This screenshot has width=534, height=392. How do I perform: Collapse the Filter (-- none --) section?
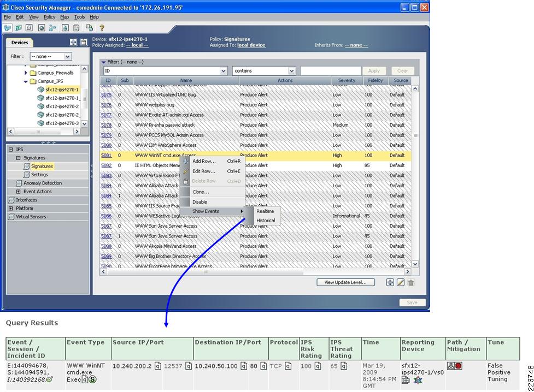[x=103, y=62]
